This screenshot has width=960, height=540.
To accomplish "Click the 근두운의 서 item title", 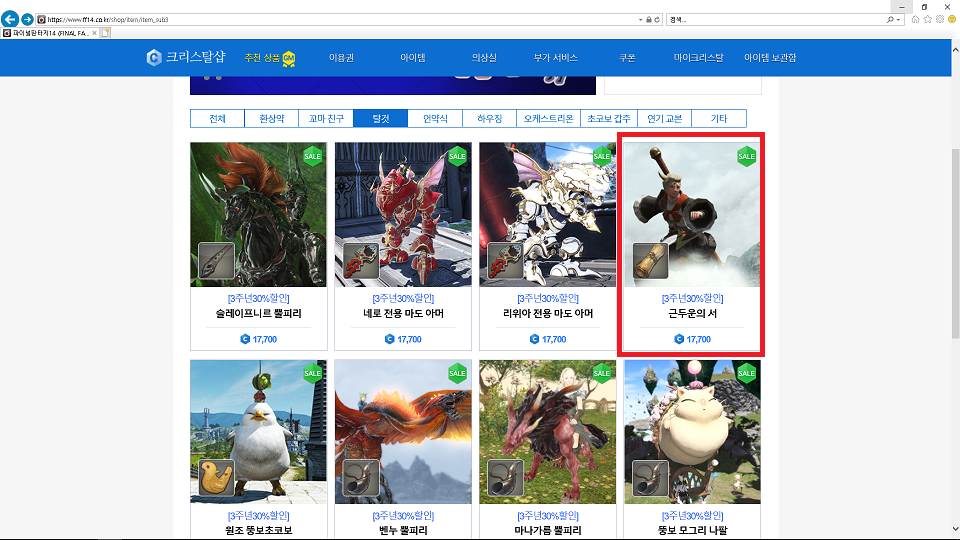I will pyautogui.click(x=692, y=313).
